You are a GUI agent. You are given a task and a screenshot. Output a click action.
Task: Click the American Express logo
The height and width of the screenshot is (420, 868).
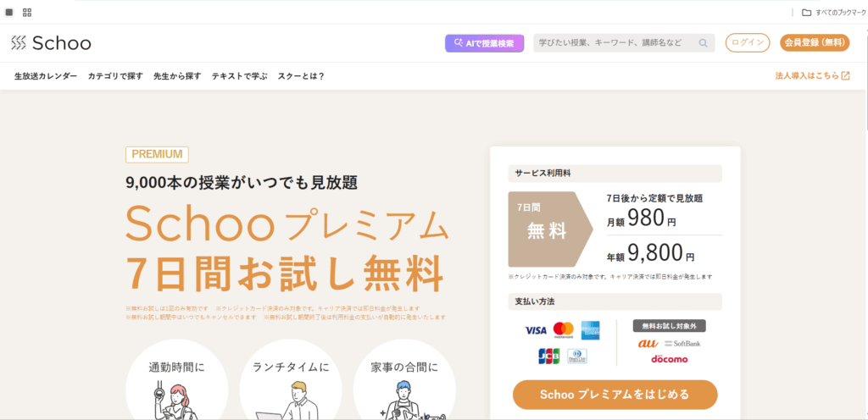pyautogui.click(x=591, y=330)
